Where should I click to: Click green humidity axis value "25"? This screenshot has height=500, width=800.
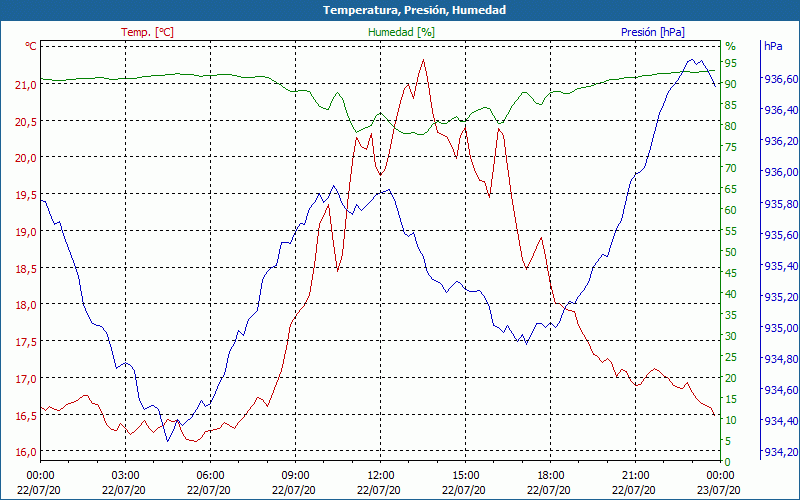pos(731,357)
